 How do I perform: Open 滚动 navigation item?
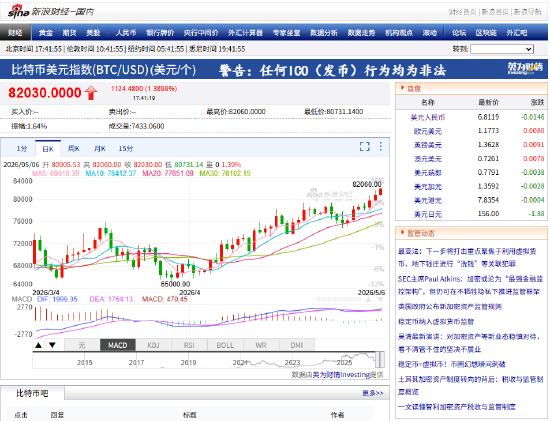pos(430,33)
